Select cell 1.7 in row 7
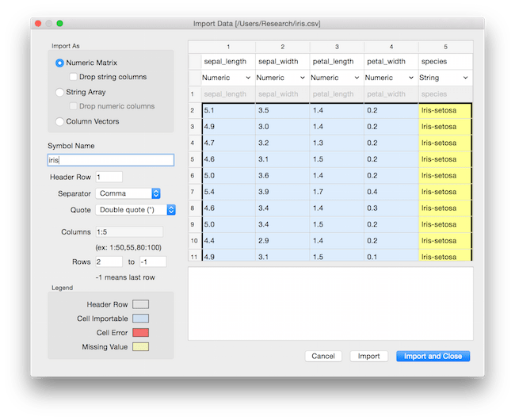The width and height of the screenshot is (515, 420). tap(337, 192)
